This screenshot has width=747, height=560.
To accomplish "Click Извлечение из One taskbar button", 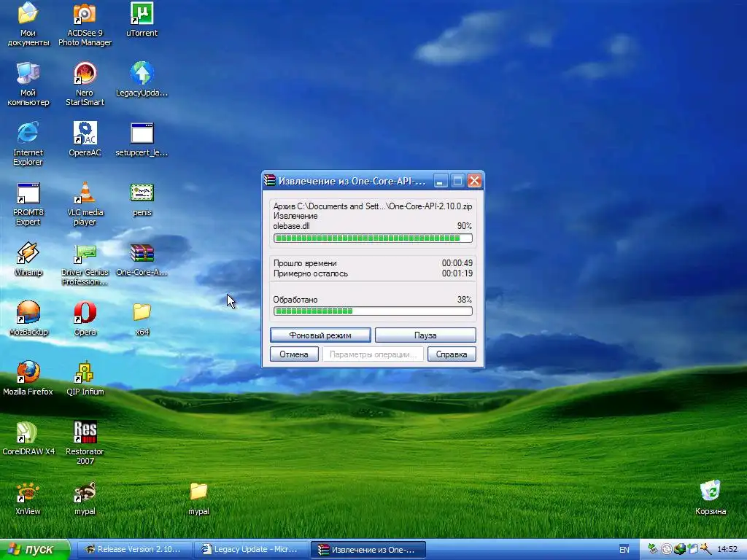I will pyautogui.click(x=368, y=550).
